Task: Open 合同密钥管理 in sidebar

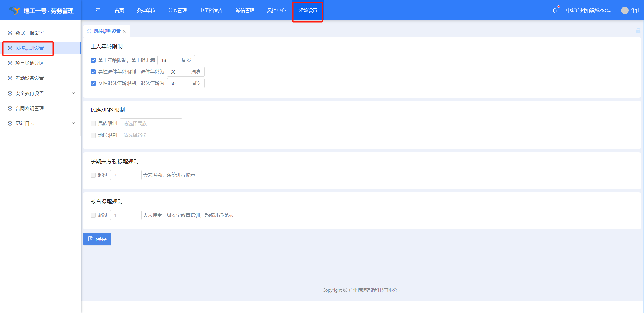Action: pyautogui.click(x=29, y=108)
